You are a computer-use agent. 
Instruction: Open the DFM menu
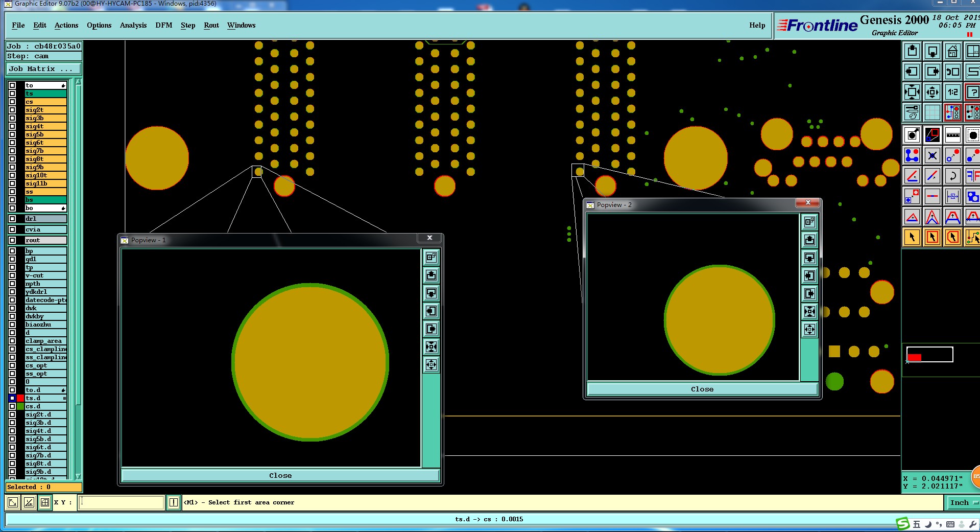point(164,25)
